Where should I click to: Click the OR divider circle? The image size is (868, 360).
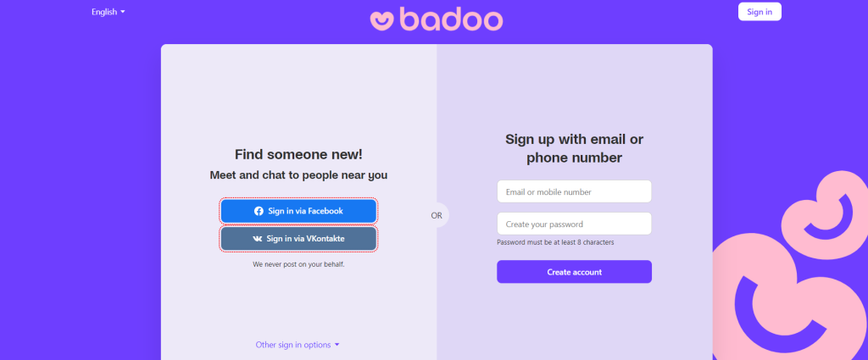[x=437, y=215]
